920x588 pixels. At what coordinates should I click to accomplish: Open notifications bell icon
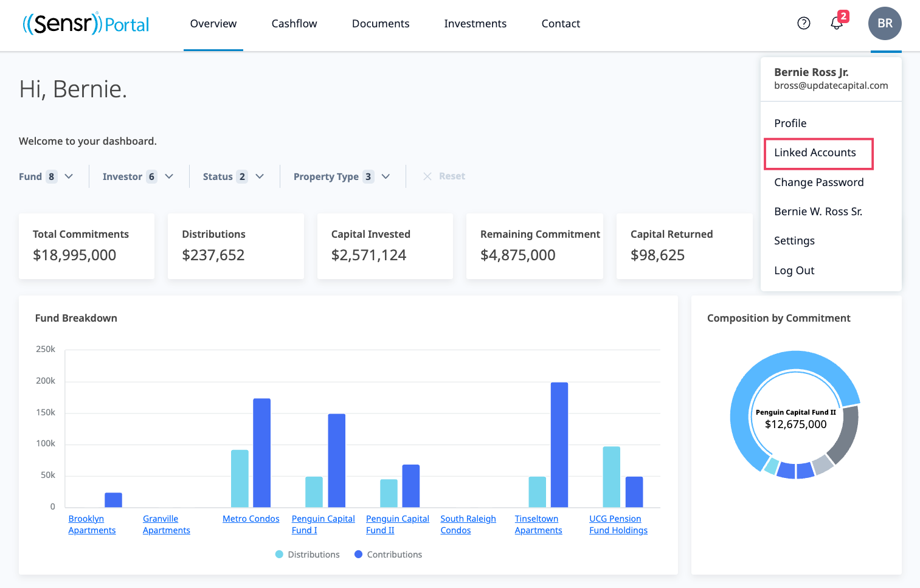[x=837, y=23]
